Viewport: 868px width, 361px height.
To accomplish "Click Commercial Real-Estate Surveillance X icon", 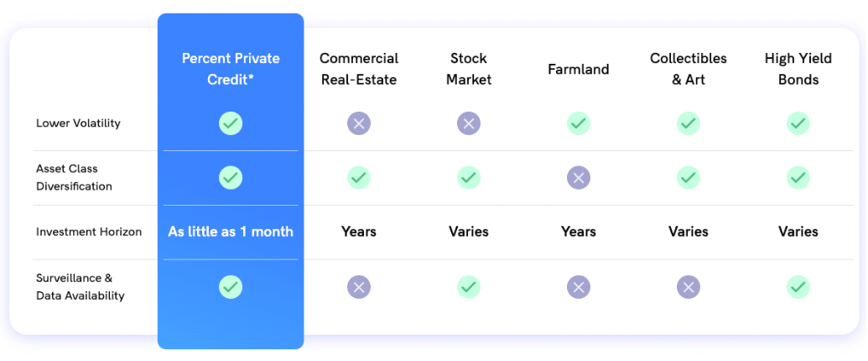I will 359,287.
